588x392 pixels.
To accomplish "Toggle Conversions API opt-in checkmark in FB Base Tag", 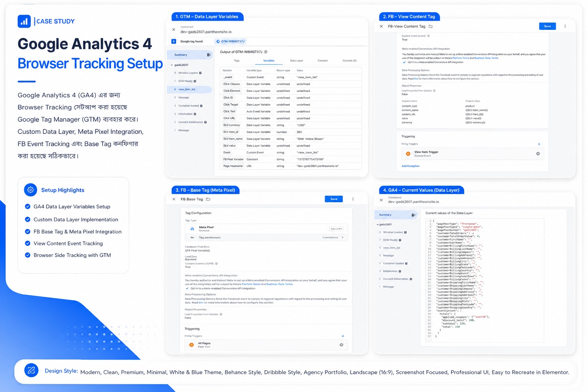I will [x=187, y=288].
